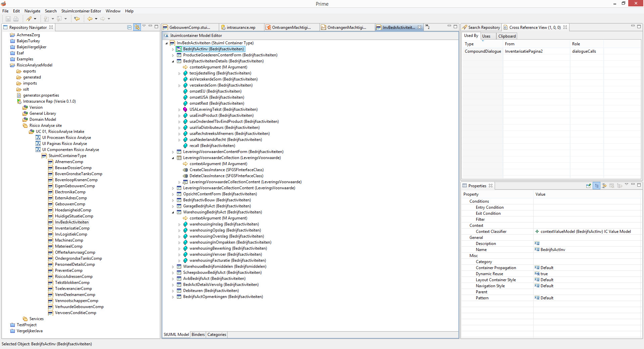Select omzetUSA item in model tree
This screenshot has width=644, height=349.
[x=216, y=97]
